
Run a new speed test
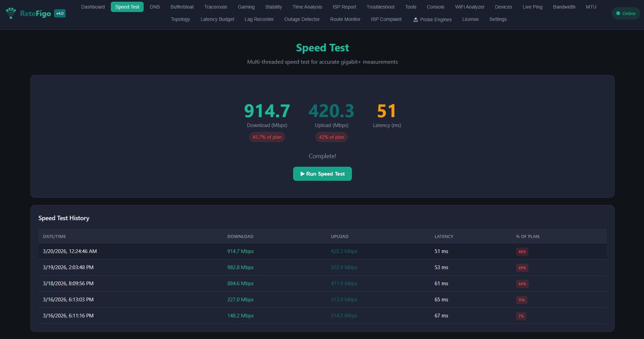pyautogui.click(x=322, y=174)
